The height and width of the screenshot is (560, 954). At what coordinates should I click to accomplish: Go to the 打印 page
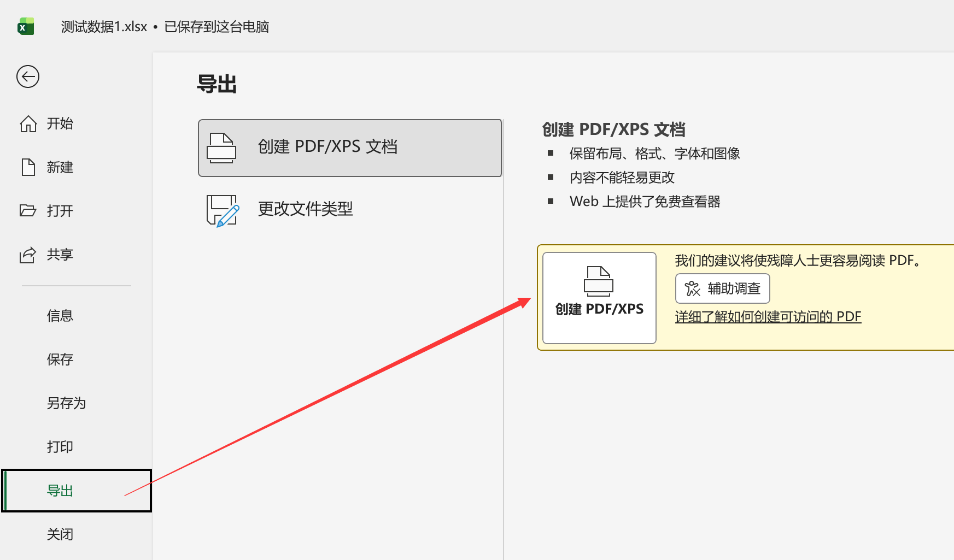[x=60, y=447]
